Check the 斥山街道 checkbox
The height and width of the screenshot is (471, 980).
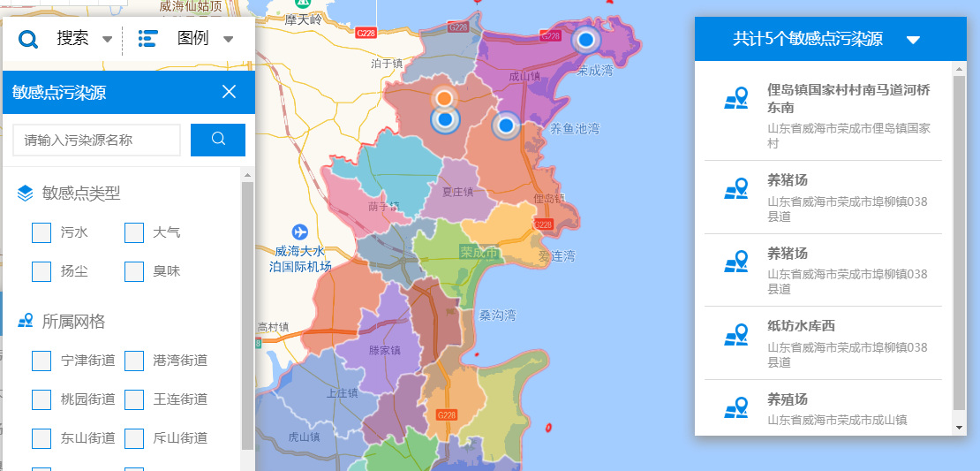(134, 438)
